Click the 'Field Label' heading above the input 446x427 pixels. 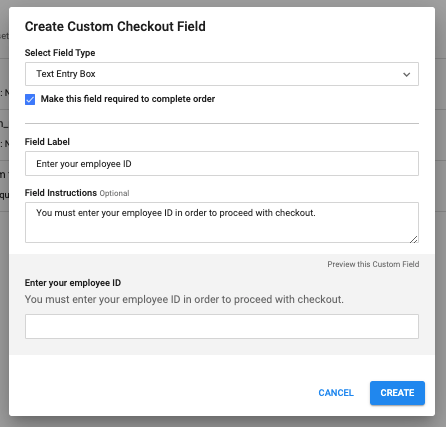click(x=47, y=142)
